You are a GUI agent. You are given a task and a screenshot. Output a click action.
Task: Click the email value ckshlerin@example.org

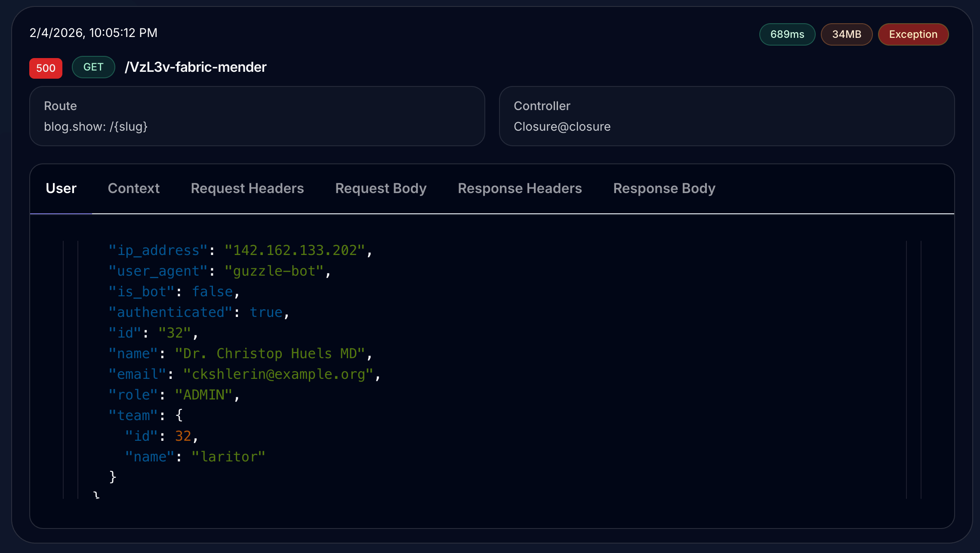278,374
